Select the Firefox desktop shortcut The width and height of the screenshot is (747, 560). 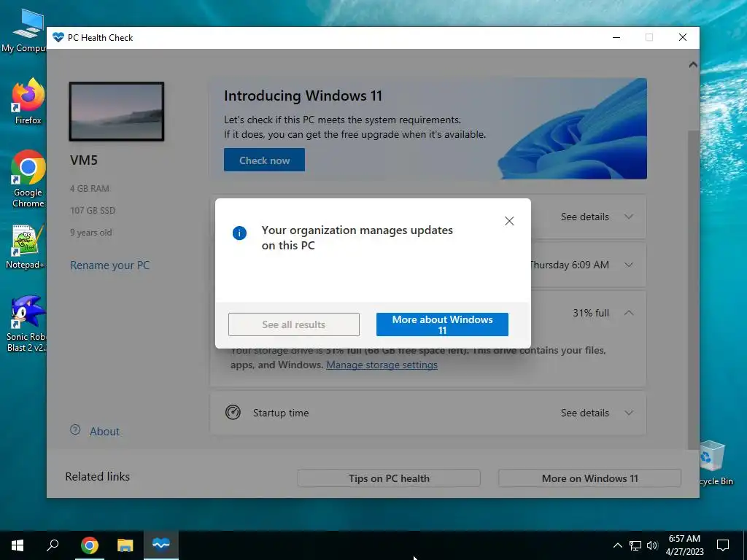[28, 101]
